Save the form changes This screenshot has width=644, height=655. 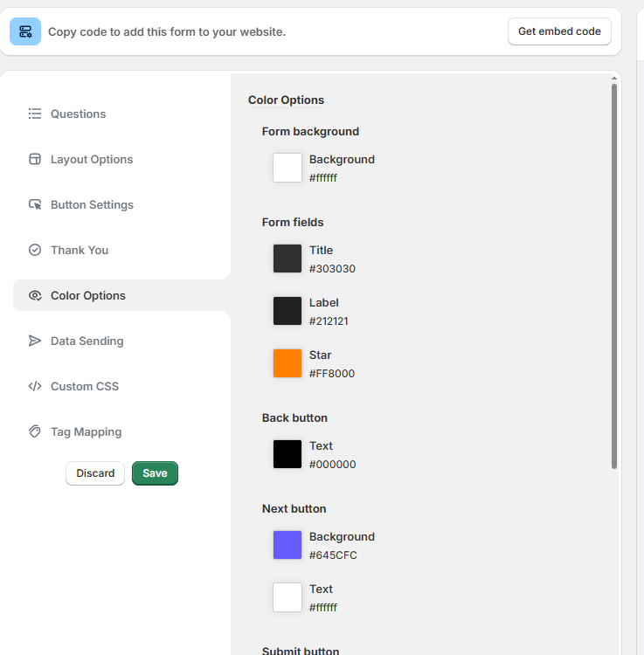pos(155,473)
